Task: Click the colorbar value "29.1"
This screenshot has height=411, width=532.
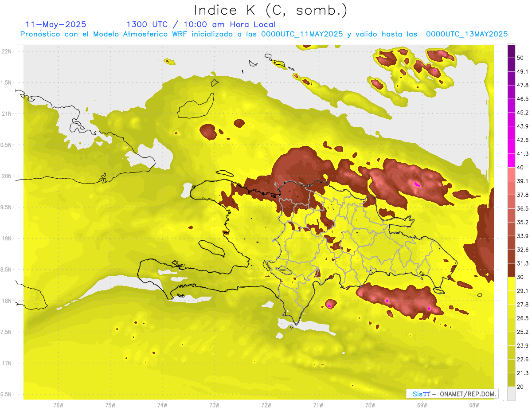Action: click(522, 291)
